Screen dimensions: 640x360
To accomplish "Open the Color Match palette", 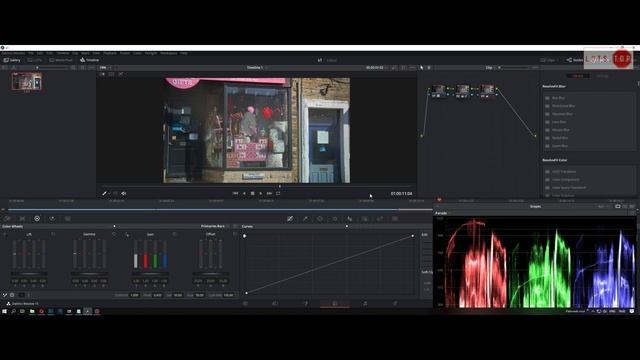I will point(22,219).
